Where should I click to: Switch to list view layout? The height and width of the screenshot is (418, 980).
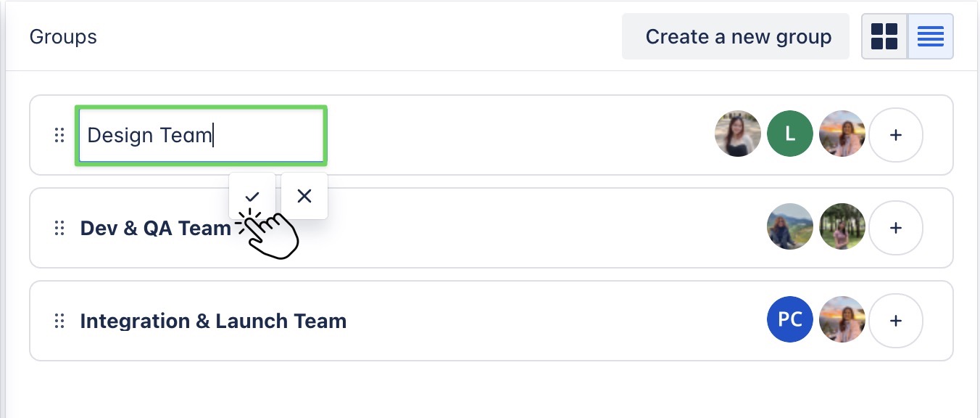(x=931, y=36)
